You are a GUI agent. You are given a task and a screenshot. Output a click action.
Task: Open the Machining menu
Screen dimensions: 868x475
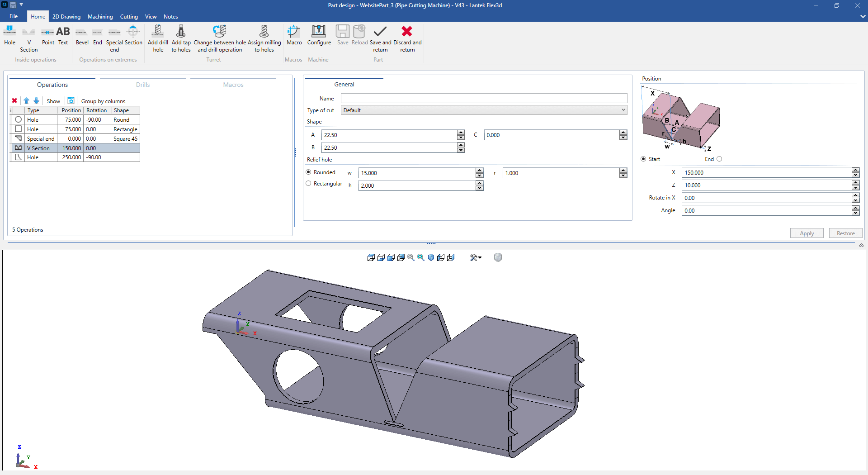[100, 16]
